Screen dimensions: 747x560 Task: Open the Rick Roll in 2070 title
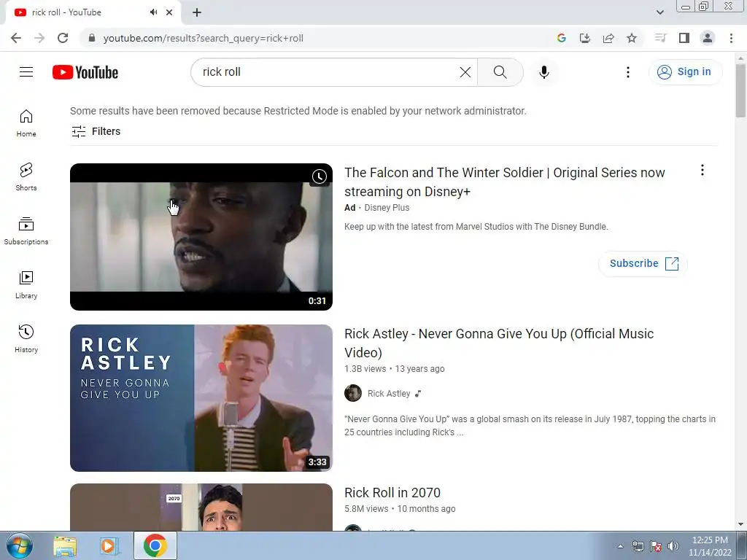coord(392,492)
